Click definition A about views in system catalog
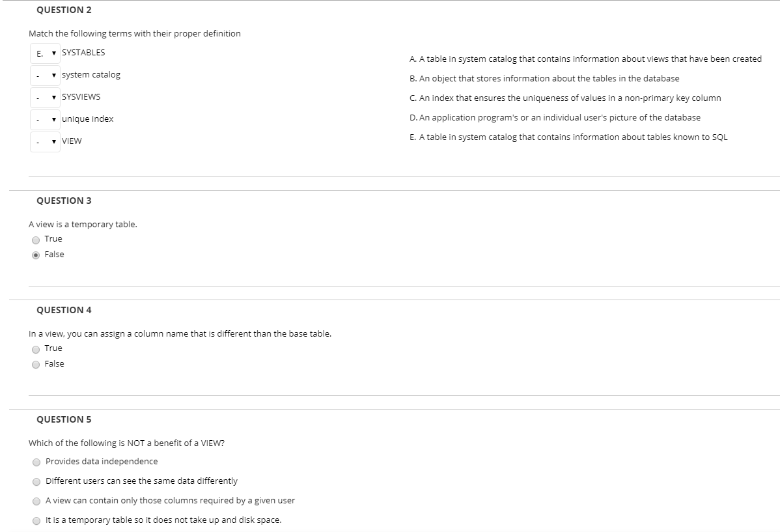 point(585,59)
